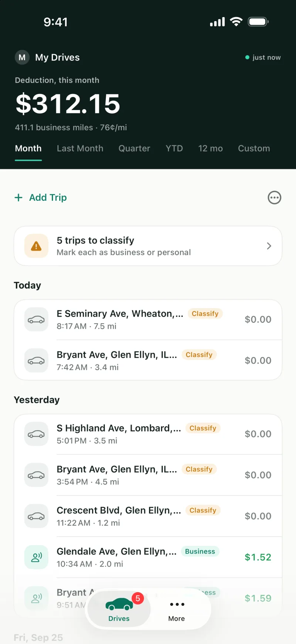Tap Business tag on Glendale Ave trip

(x=200, y=551)
